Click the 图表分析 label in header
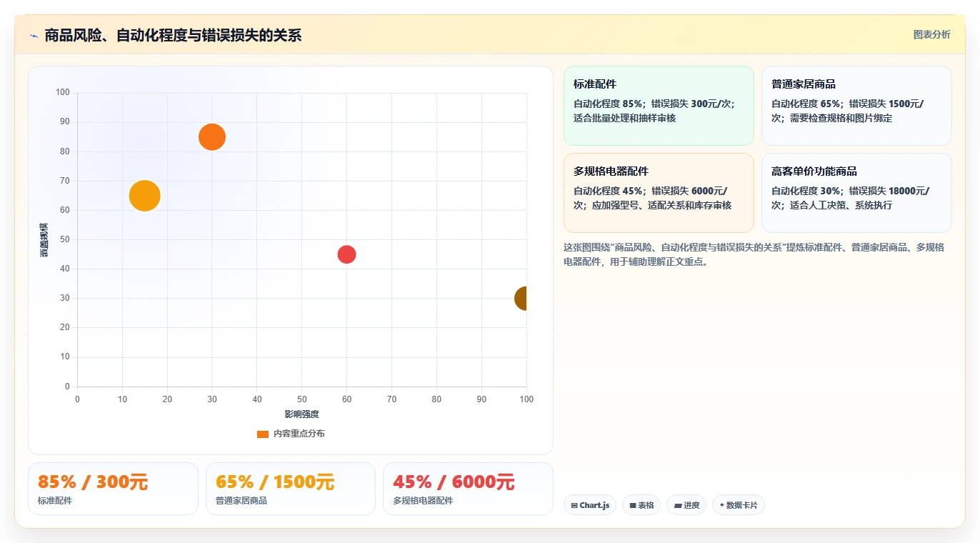This screenshot has width=980, height=543. (x=931, y=34)
